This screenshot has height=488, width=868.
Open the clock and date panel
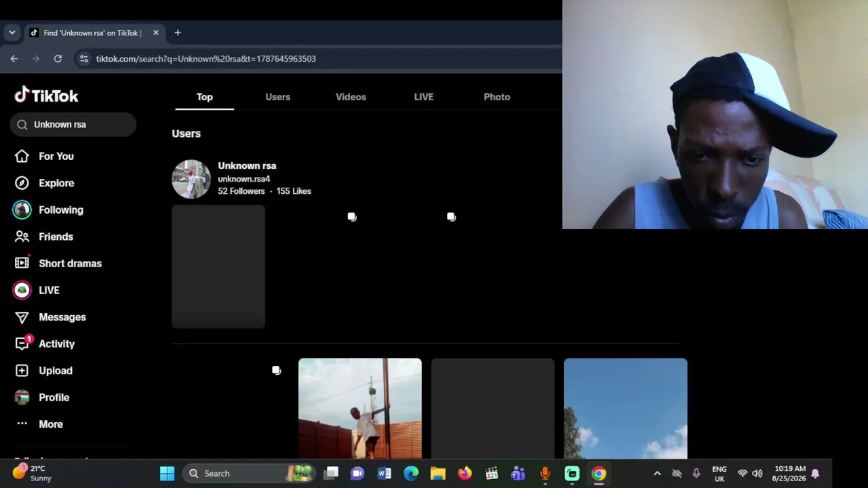pos(789,474)
